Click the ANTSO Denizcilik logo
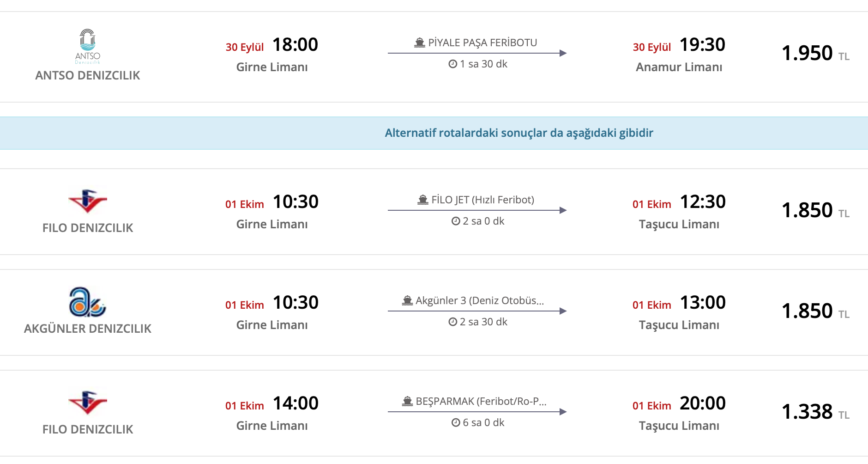Screen dimensions: 868x464 click(x=87, y=46)
